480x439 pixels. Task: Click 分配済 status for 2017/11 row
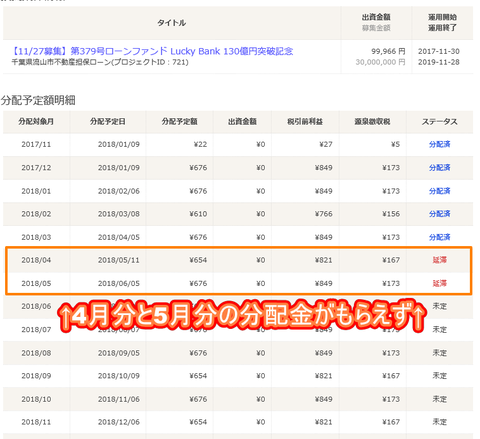439,144
